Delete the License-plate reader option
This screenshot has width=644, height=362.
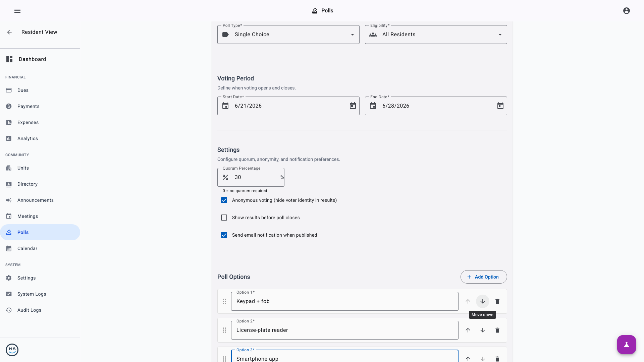coord(497,330)
